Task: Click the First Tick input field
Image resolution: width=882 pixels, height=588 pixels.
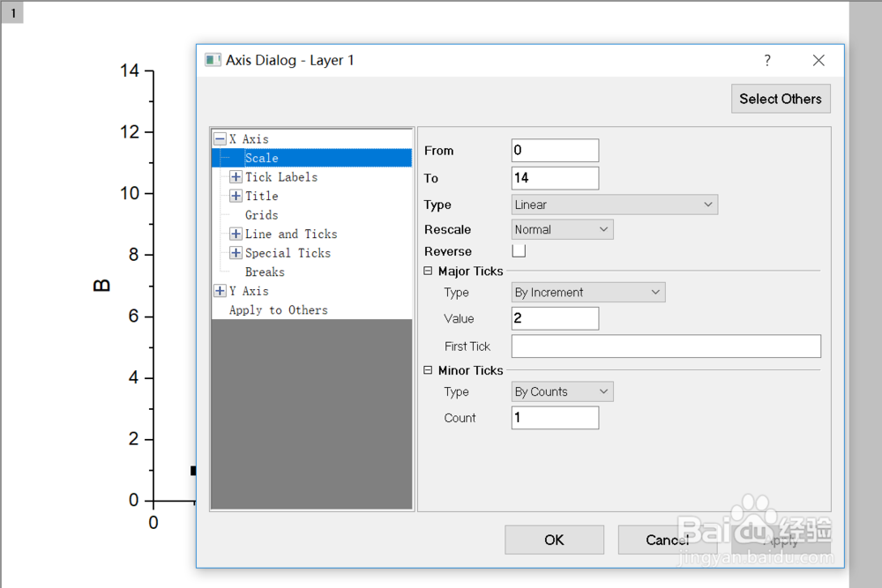Action: click(x=666, y=346)
